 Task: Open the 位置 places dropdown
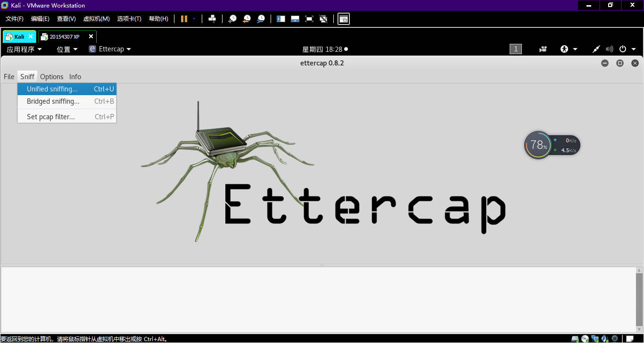coord(67,49)
